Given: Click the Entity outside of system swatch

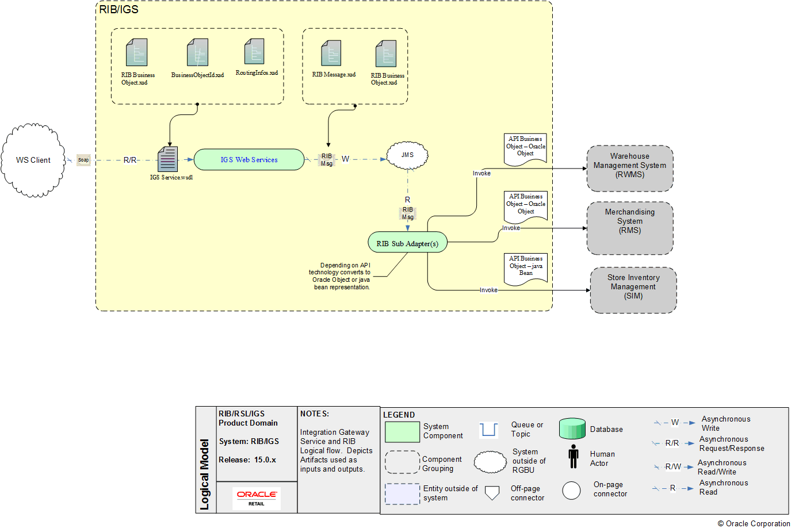Looking at the screenshot, I should (x=402, y=493).
